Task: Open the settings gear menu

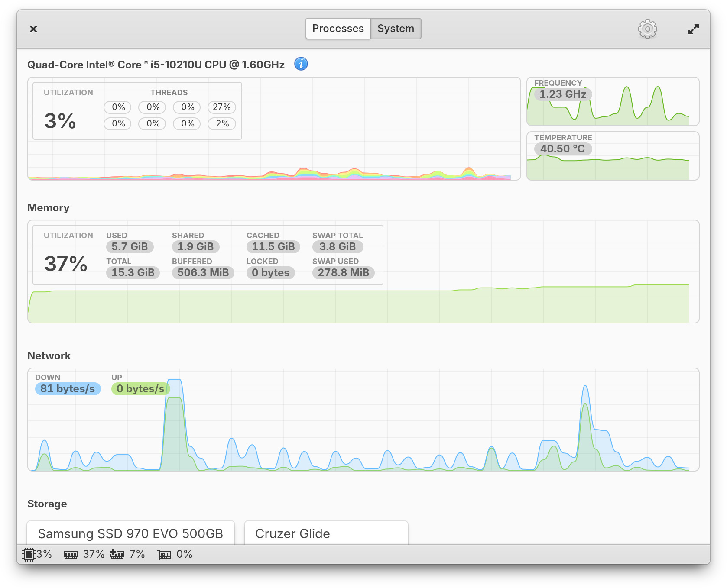Action: pyautogui.click(x=647, y=29)
